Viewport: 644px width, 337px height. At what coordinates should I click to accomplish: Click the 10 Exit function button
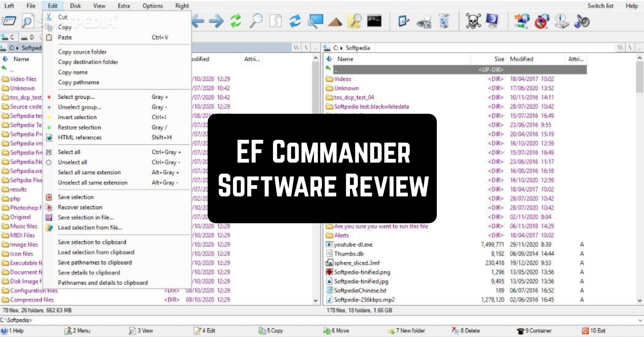[x=593, y=331]
